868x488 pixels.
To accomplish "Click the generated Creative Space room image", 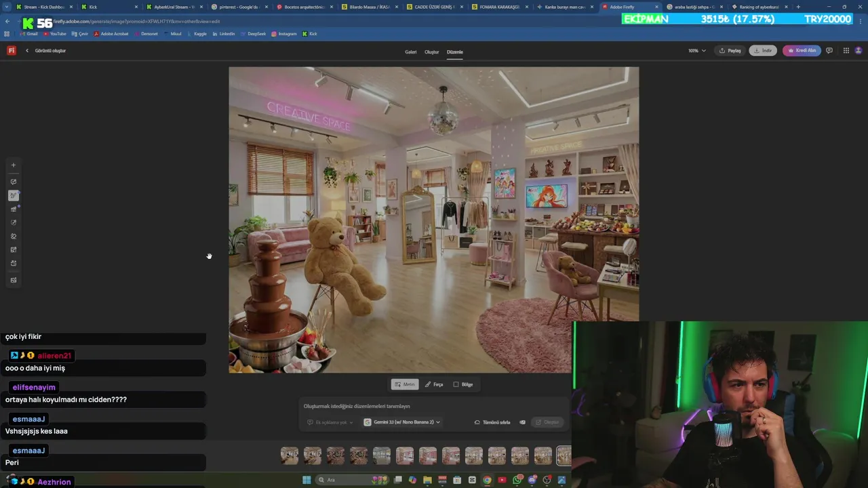I will coord(434,220).
